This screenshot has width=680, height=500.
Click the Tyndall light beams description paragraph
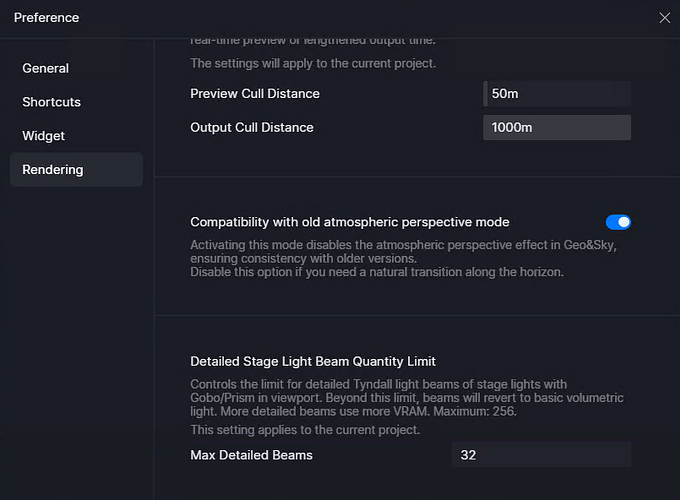click(407, 398)
